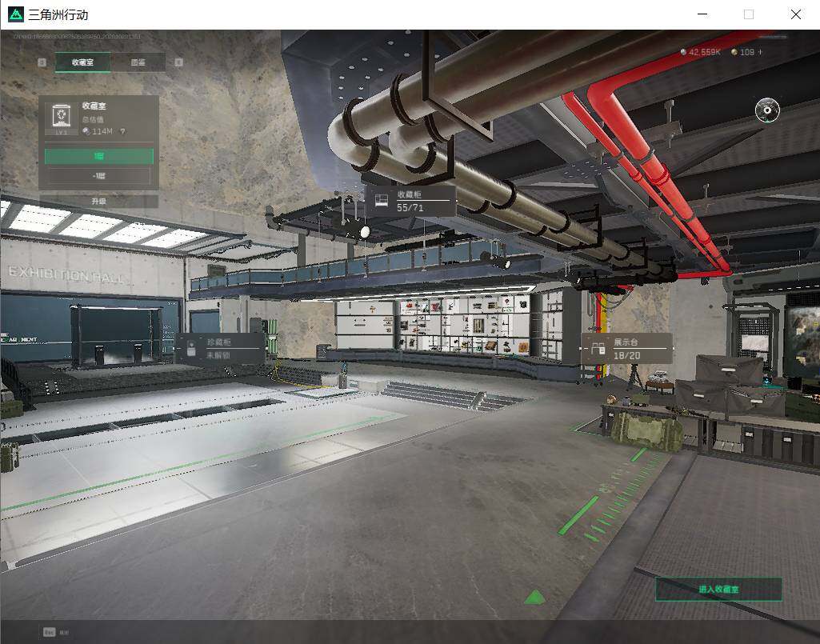The width and height of the screenshot is (820, 644).
Task: Click the 展示台 display stand icon
Action: (598, 349)
